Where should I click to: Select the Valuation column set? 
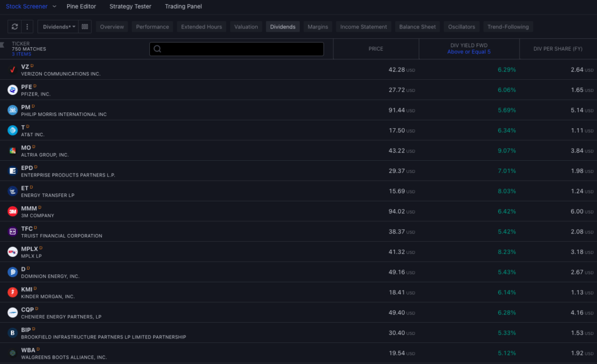246,27
